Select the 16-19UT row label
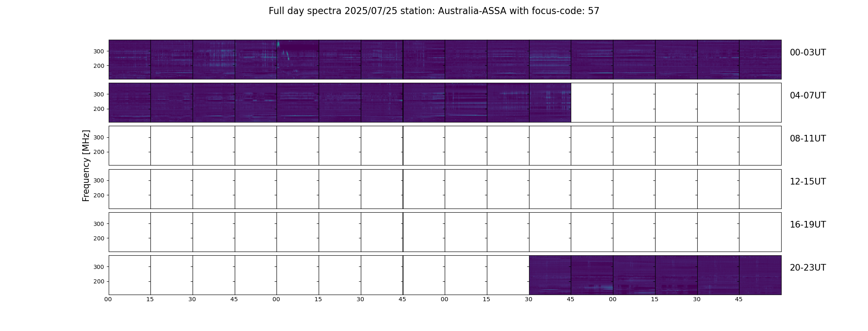The height and width of the screenshot is (331, 868). (808, 225)
